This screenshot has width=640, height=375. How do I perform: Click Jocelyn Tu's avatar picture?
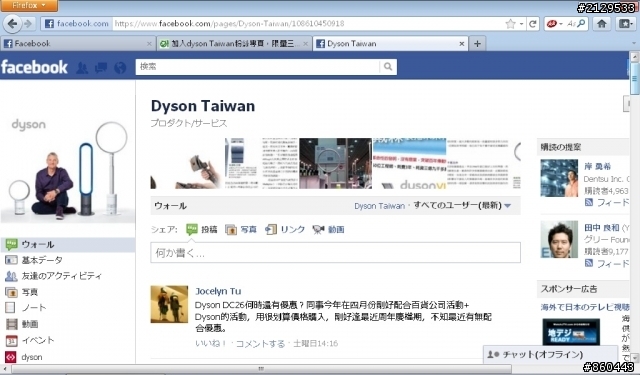(x=169, y=304)
